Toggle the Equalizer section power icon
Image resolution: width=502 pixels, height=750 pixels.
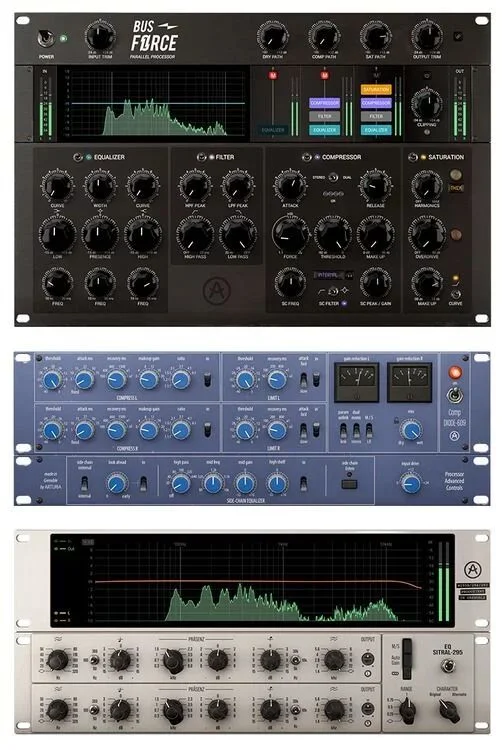tap(78, 157)
